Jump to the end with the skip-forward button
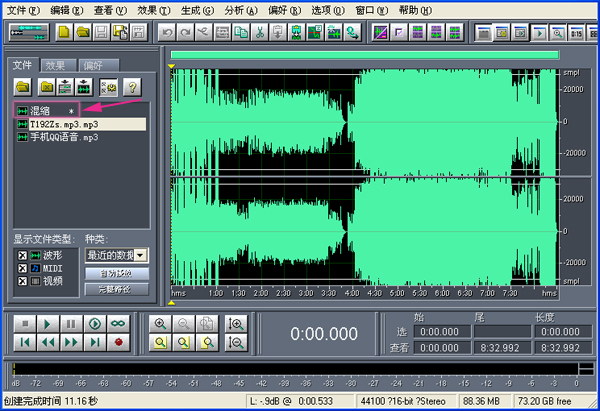The width and height of the screenshot is (600, 411). [x=95, y=342]
